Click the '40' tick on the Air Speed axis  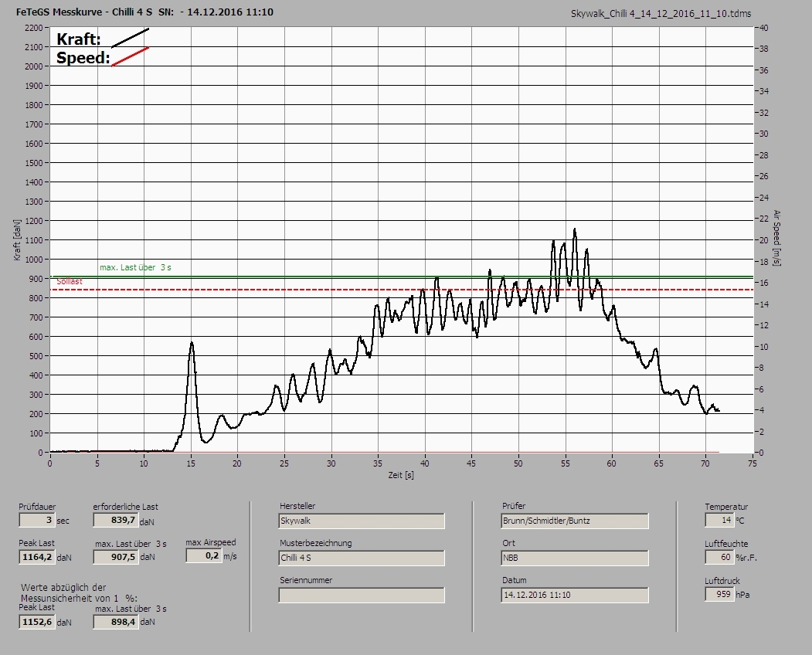[x=764, y=28]
